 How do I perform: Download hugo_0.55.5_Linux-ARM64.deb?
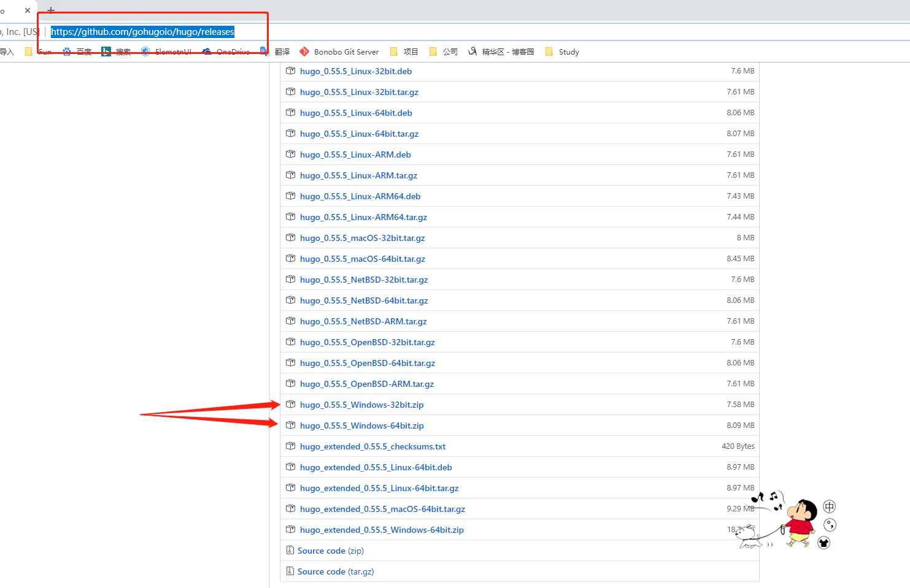point(360,196)
